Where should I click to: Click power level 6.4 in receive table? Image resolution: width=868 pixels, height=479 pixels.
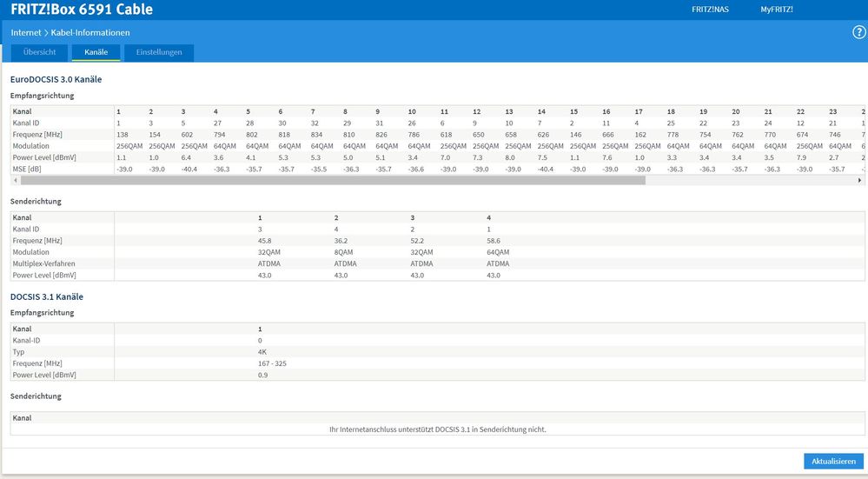click(186, 158)
